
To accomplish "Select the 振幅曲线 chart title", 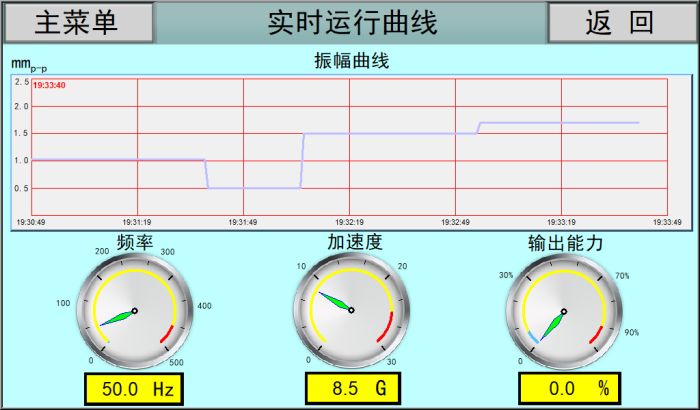I will pyautogui.click(x=351, y=61).
